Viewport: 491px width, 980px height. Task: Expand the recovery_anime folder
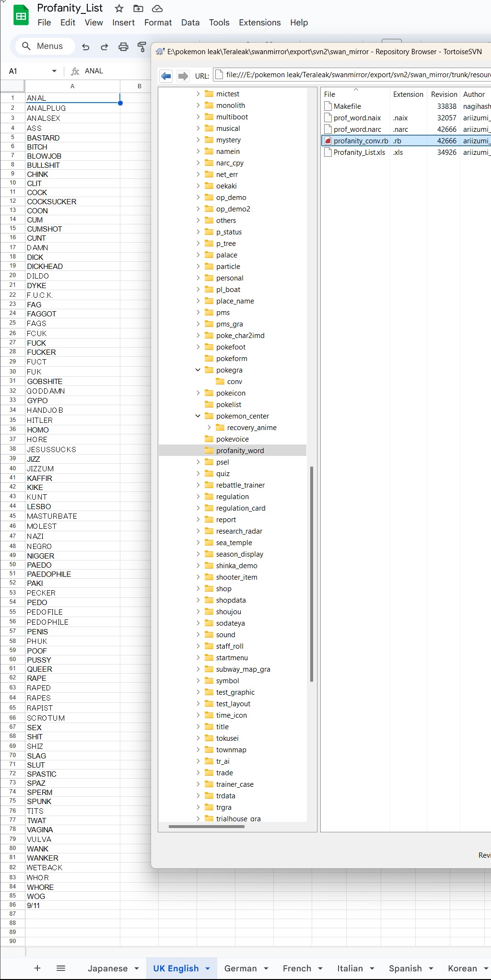[x=209, y=428]
